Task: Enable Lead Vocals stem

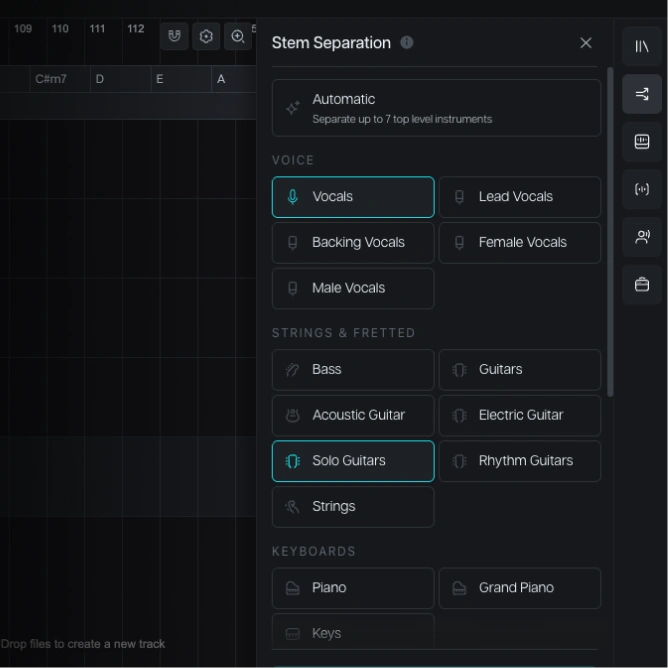Action: (520, 197)
